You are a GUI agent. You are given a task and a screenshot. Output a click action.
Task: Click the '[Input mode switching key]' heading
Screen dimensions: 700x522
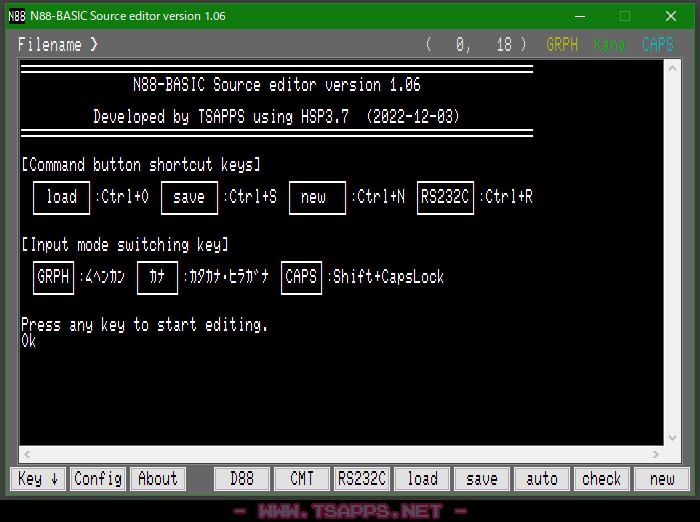125,245
